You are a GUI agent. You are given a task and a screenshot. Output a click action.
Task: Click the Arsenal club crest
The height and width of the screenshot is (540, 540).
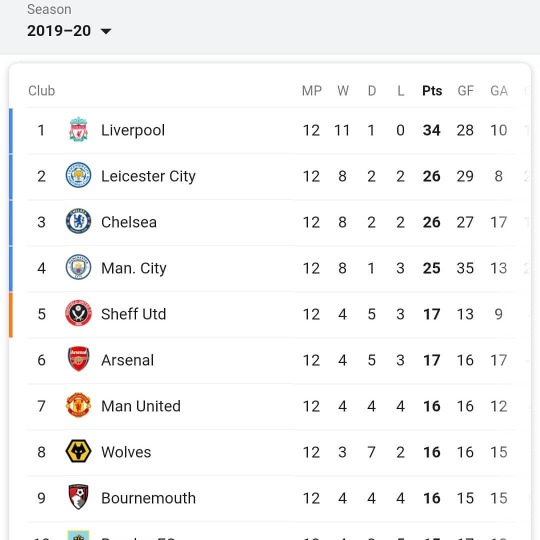(79, 359)
